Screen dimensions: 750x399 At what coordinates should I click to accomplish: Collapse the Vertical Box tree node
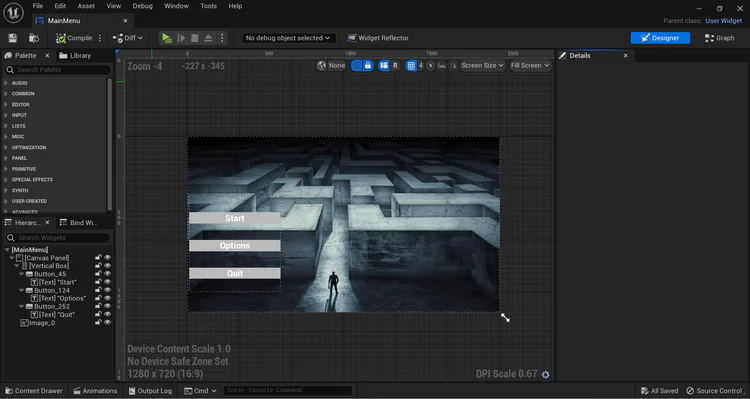coord(17,266)
